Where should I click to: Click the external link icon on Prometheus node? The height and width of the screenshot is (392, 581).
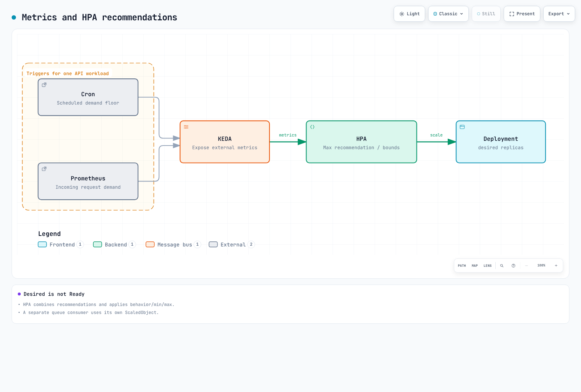click(x=44, y=169)
